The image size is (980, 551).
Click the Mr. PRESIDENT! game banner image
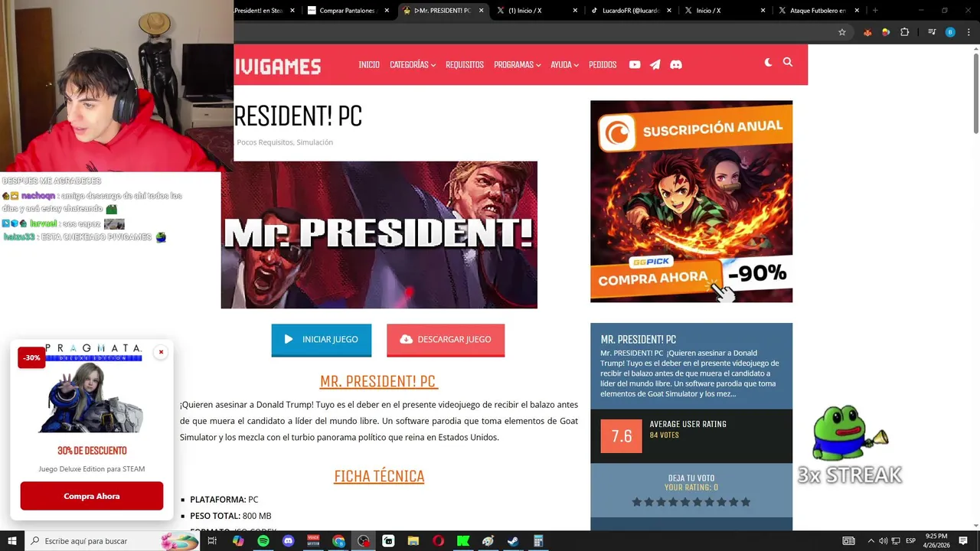[379, 235]
